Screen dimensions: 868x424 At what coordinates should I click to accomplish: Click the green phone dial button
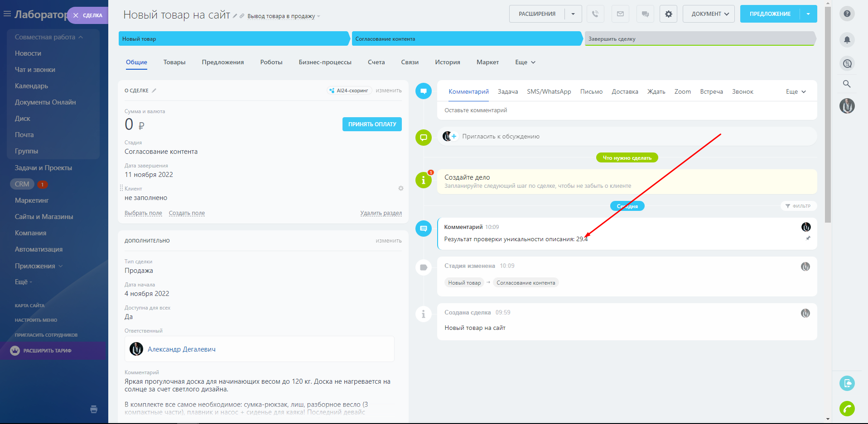(x=847, y=409)
